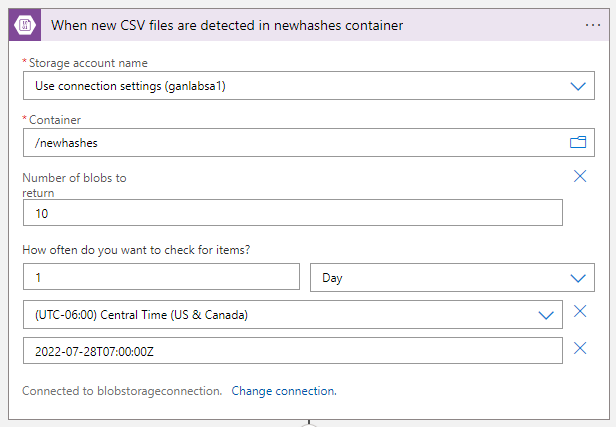This screenshot has height=427, width=616.
Task: Click the blobs to return field showing 10
Action: click(x=290, y=213)
